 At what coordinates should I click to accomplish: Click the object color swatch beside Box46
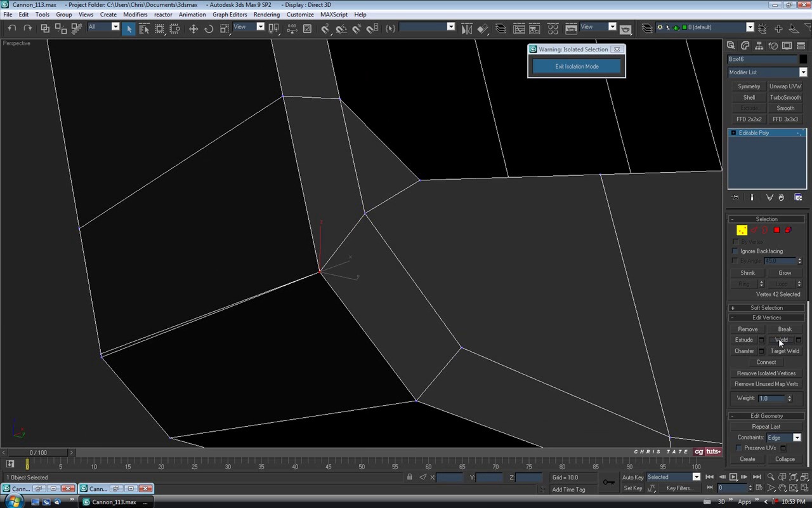coord(803,60)
